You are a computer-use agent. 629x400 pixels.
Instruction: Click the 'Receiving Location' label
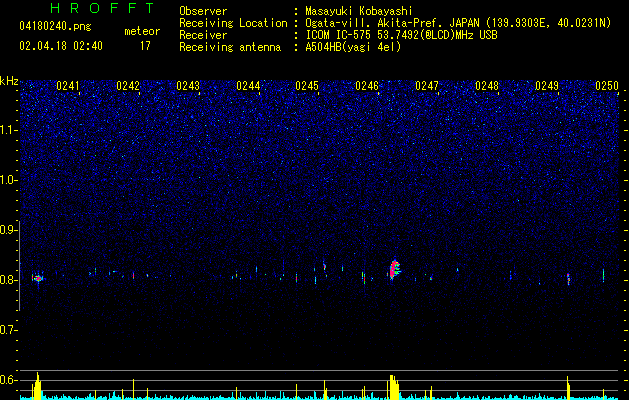pos(233,23)
